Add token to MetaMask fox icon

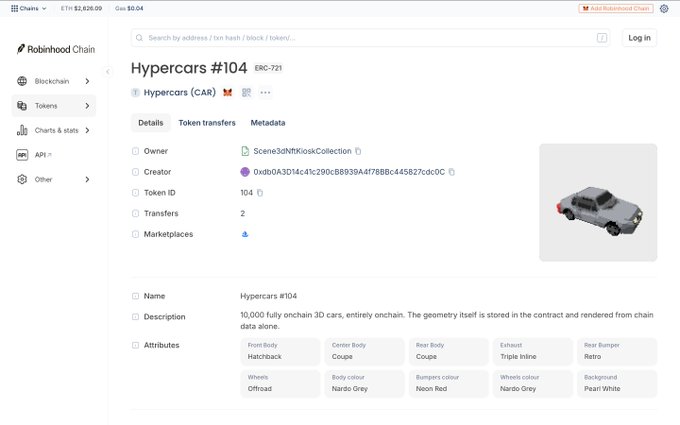tap(227, 92)
